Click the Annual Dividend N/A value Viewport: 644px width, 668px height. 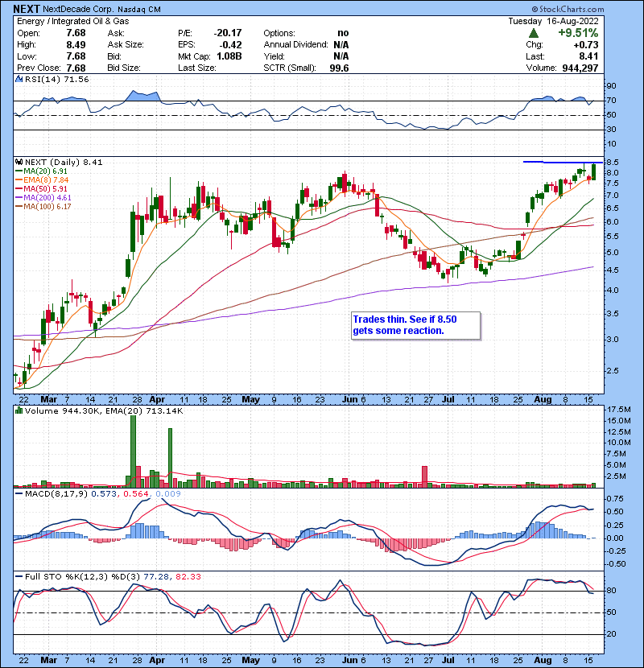[x=341, y=45]
